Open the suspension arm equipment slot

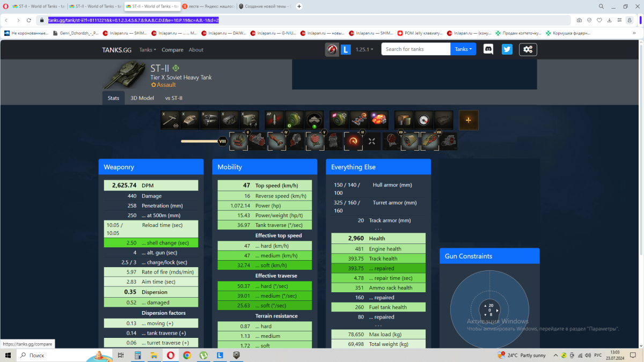click(x=359, y=120)
